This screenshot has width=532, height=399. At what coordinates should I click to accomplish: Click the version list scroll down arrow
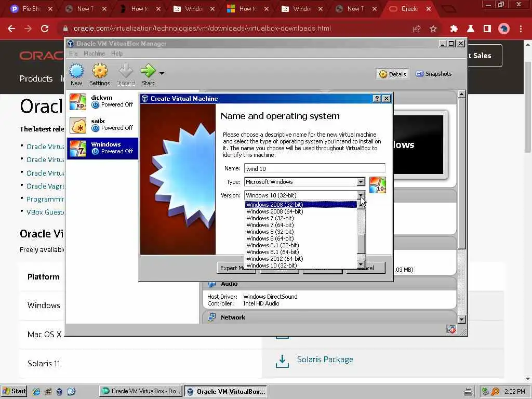[x=361, y=264]
